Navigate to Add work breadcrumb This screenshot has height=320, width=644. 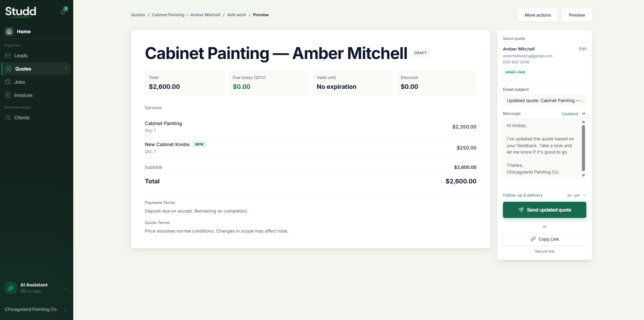[237, 15]
